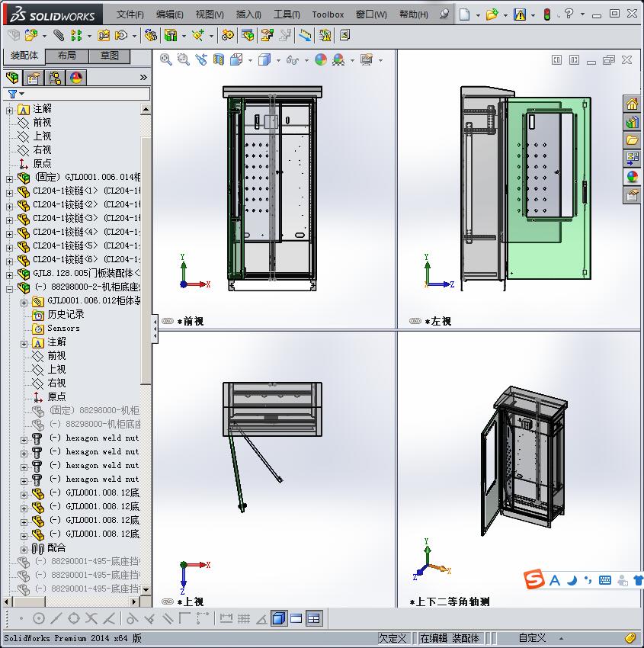Viewport: 644px width, 648px height.
Task: Click the Zoom to Fit magnifier
Action: [166, 60]
